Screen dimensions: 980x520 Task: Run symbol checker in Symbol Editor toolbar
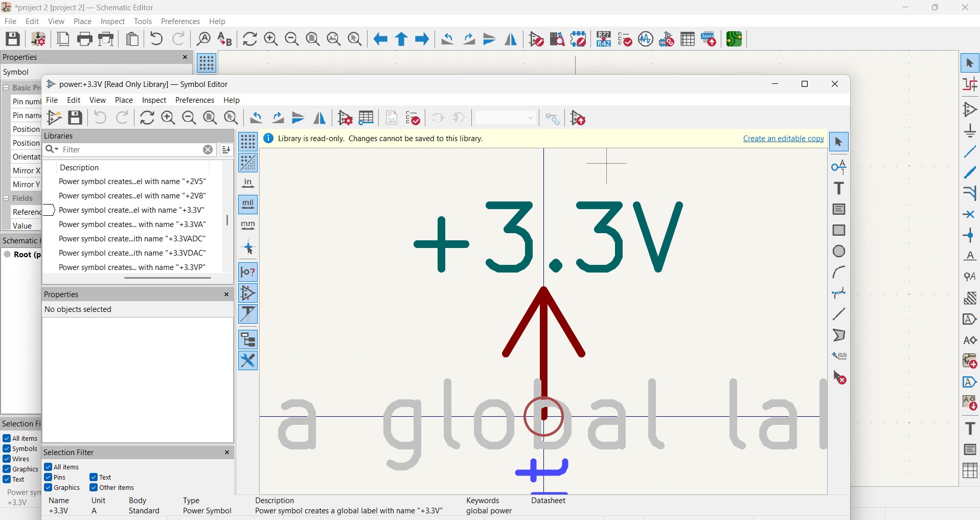click(413, 118)
